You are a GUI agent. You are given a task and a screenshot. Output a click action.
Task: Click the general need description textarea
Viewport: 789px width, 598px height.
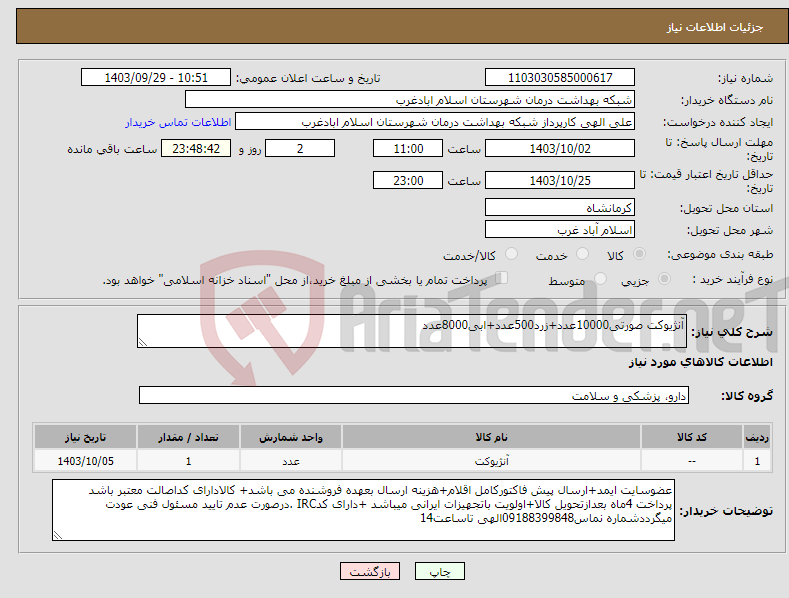coord(412,331)
